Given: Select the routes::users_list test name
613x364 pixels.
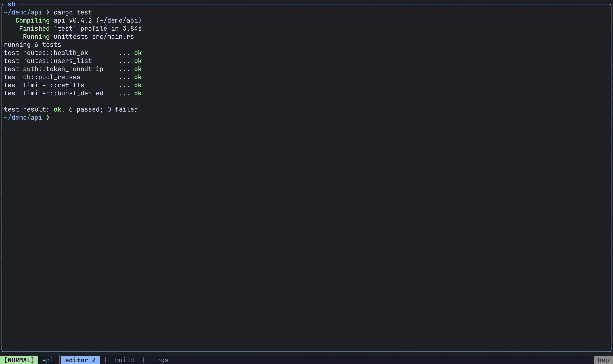Looking at the screenshot, I should [57, 61].
